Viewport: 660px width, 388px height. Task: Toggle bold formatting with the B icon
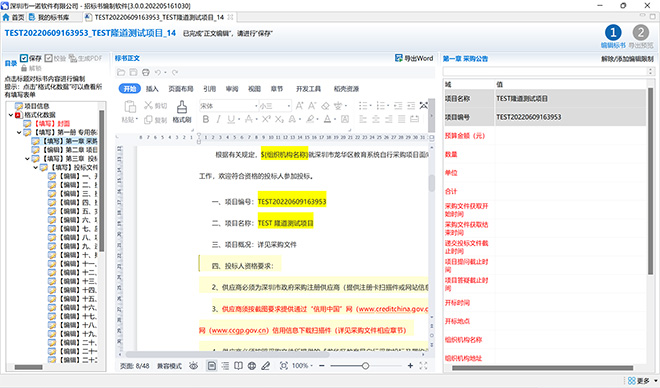point(206,120)
